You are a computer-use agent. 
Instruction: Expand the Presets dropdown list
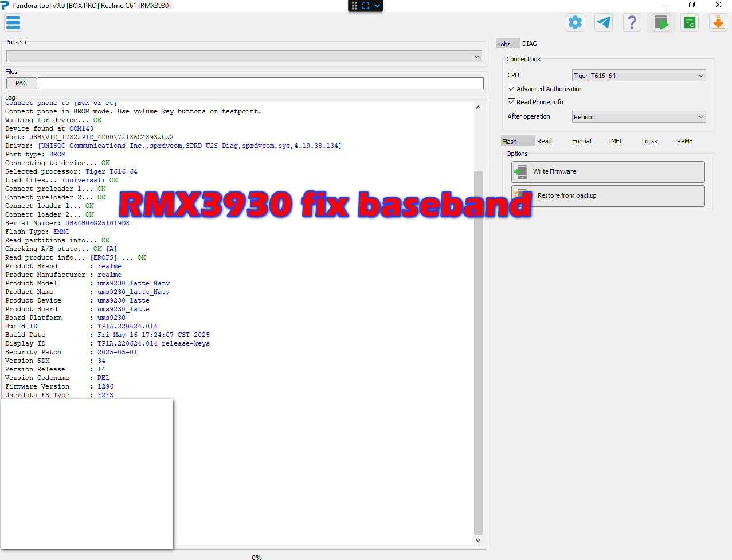[x=244, y=56]
